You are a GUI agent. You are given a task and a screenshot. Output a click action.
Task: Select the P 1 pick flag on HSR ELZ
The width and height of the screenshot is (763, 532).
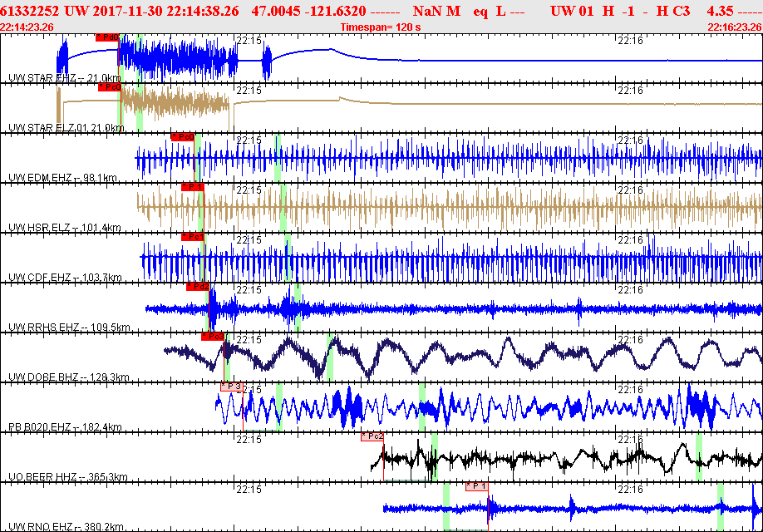tap(193, 187)
